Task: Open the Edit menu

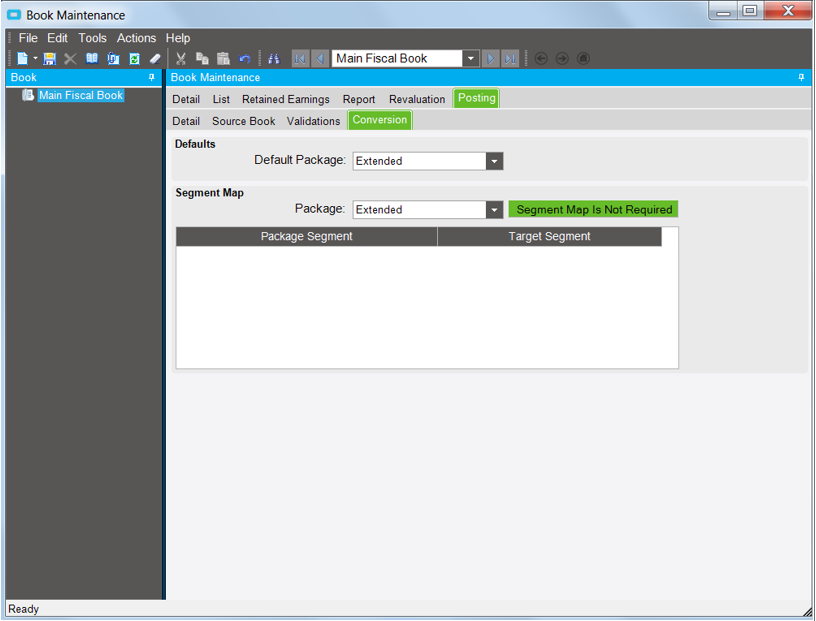Action: (57, 38)
